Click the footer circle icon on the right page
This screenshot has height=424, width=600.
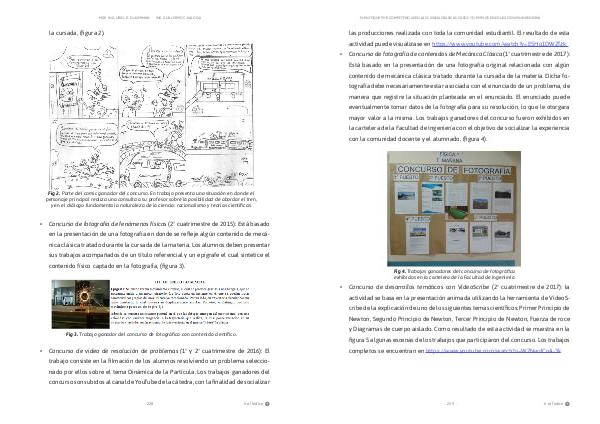click(x=567, y=404)
